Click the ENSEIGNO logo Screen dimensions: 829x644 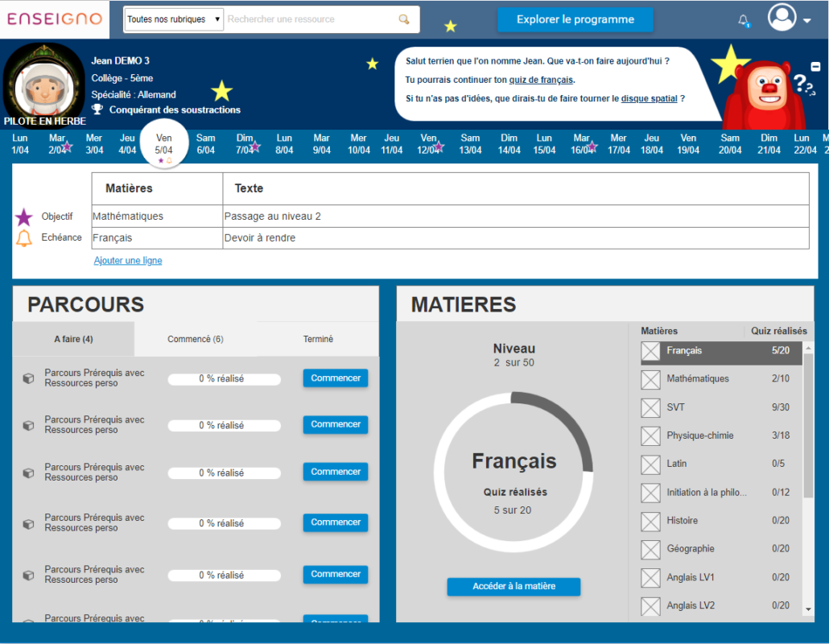click(55, 19)
